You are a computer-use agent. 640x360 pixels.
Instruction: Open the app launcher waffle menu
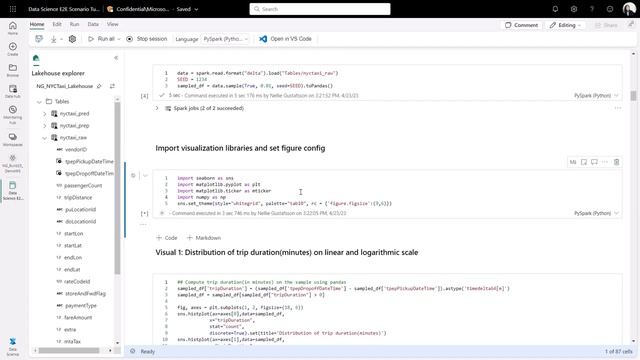[13, 9]
